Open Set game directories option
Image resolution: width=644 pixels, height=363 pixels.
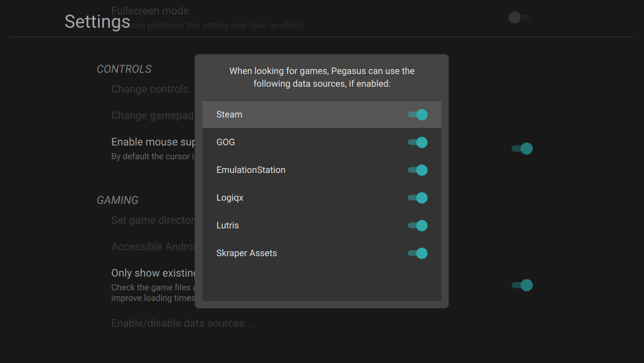pyautogui.click(x=153, y=220)
